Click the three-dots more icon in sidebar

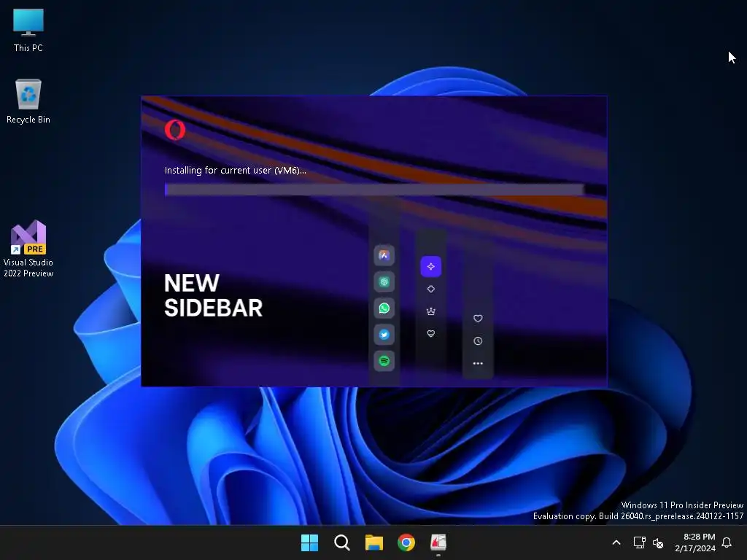(x=478, y=363)
